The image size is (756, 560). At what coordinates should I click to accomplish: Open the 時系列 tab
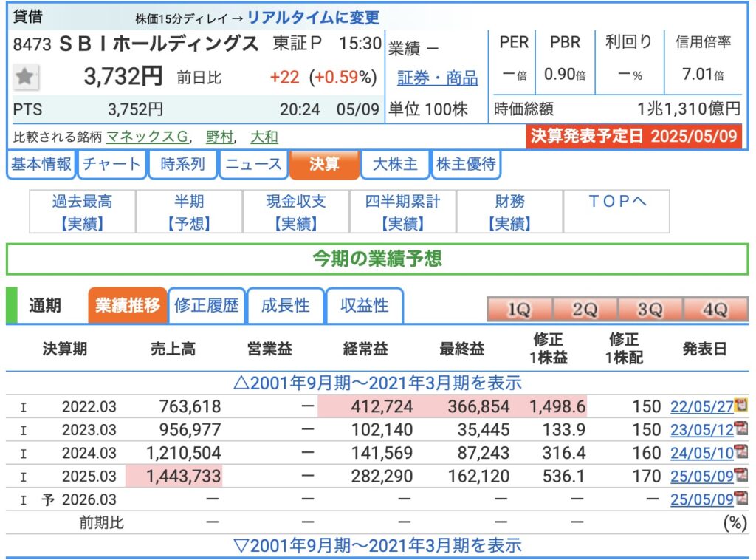(x=183, y=165)
